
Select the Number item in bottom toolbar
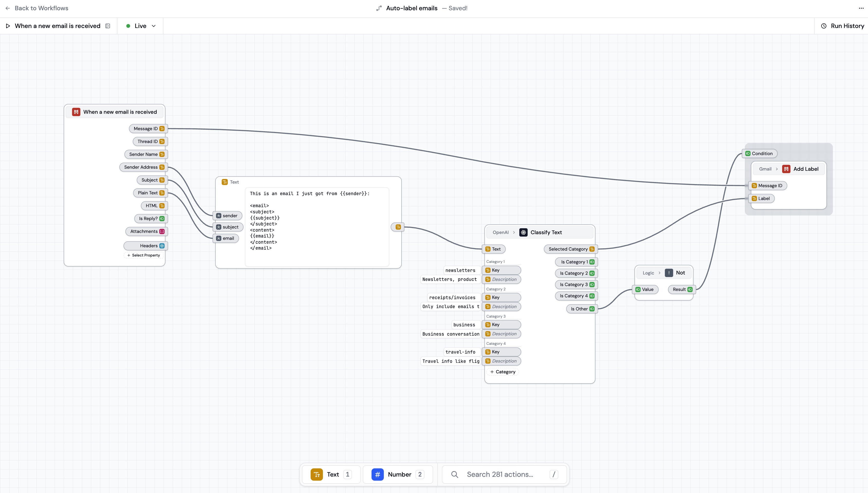[398, 474]
